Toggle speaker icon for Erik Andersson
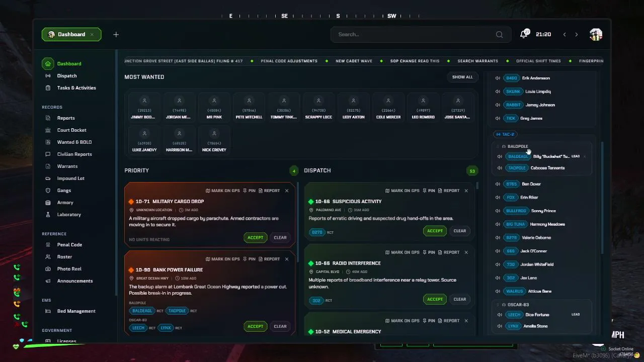The height and width of the screenshot is (362, 644). pos(498,78)
